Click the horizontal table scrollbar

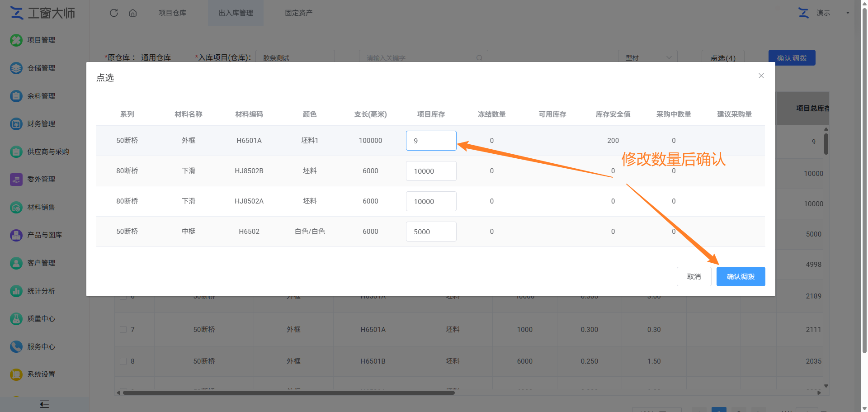coord(288,393)
